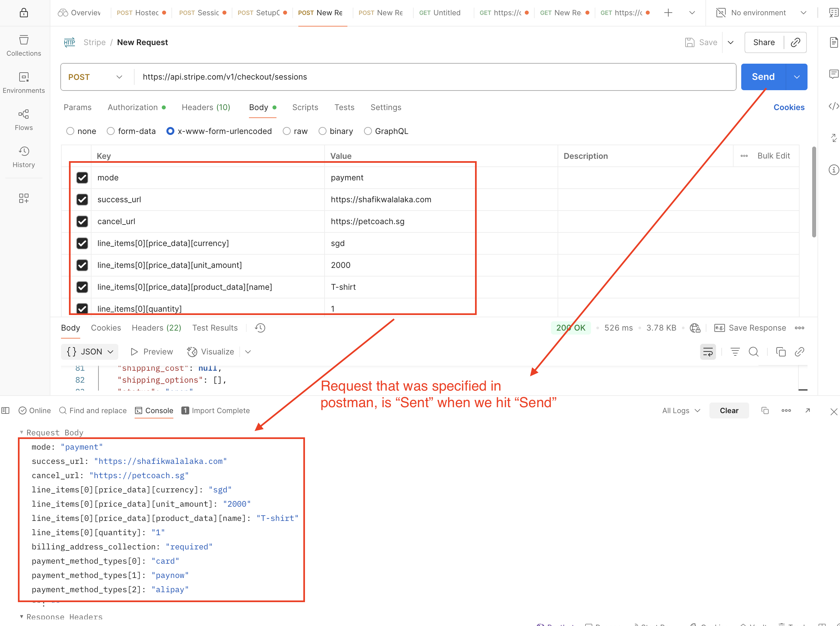Uncheck the mode parameter checkbox

(x=82, y=178)
